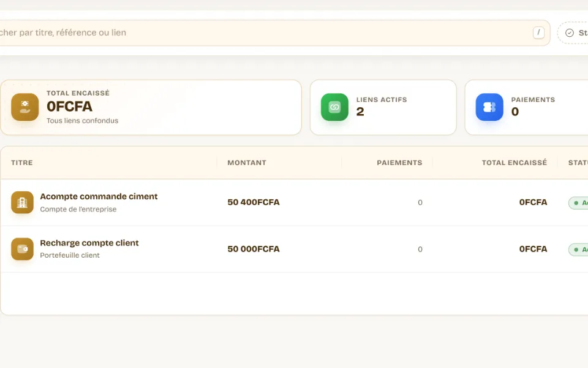Click the 0FCFA total in the summary card
Image resolution: width=588 pixels, height=368 pixels.
click(x=69, y=107)
